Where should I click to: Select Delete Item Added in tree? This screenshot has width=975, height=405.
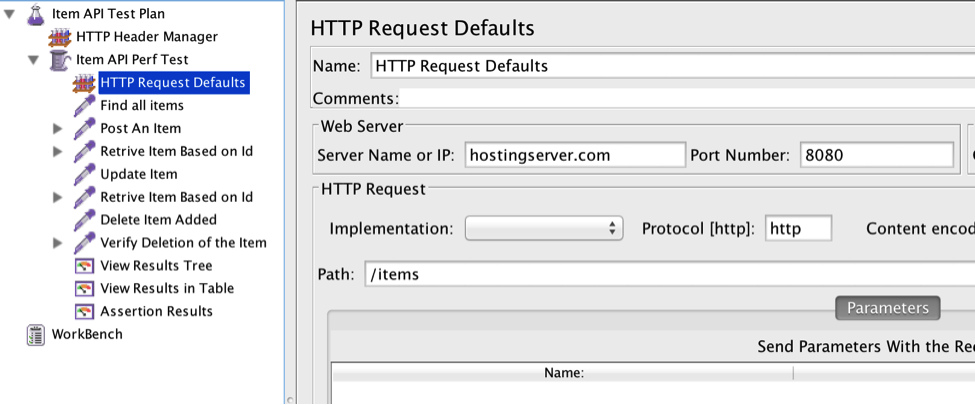click(x=158, y=220)
